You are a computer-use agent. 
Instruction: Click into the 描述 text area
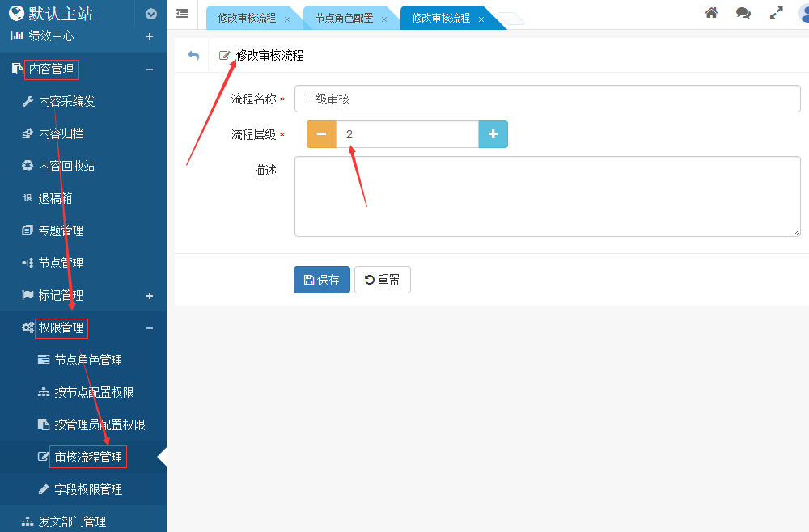click(547, 196)
